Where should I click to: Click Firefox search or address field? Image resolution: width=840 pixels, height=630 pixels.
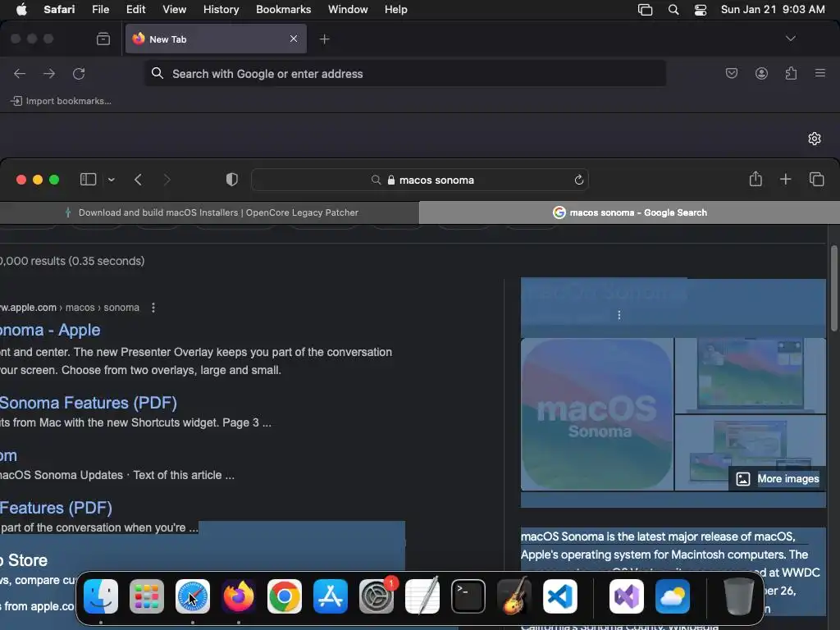coord(405,73)
